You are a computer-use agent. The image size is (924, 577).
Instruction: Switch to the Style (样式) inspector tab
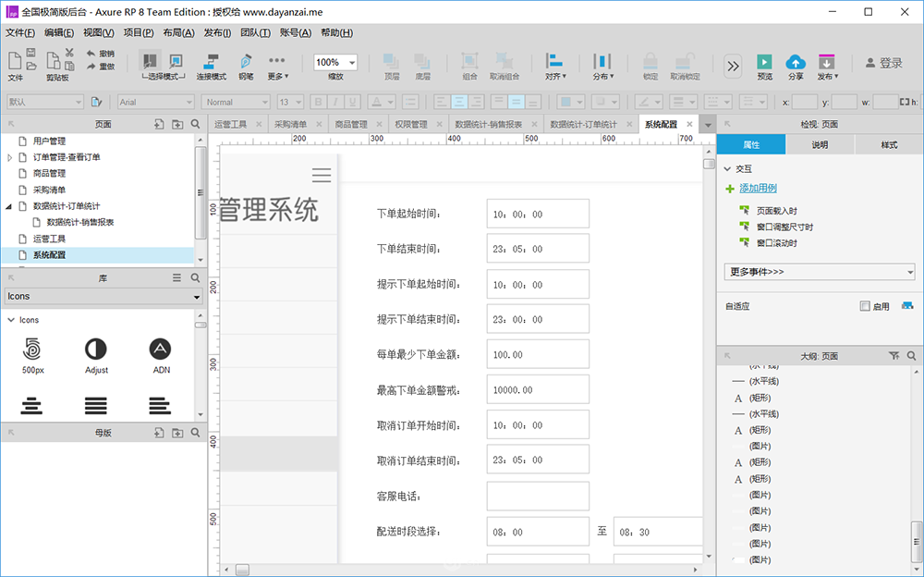889,144
